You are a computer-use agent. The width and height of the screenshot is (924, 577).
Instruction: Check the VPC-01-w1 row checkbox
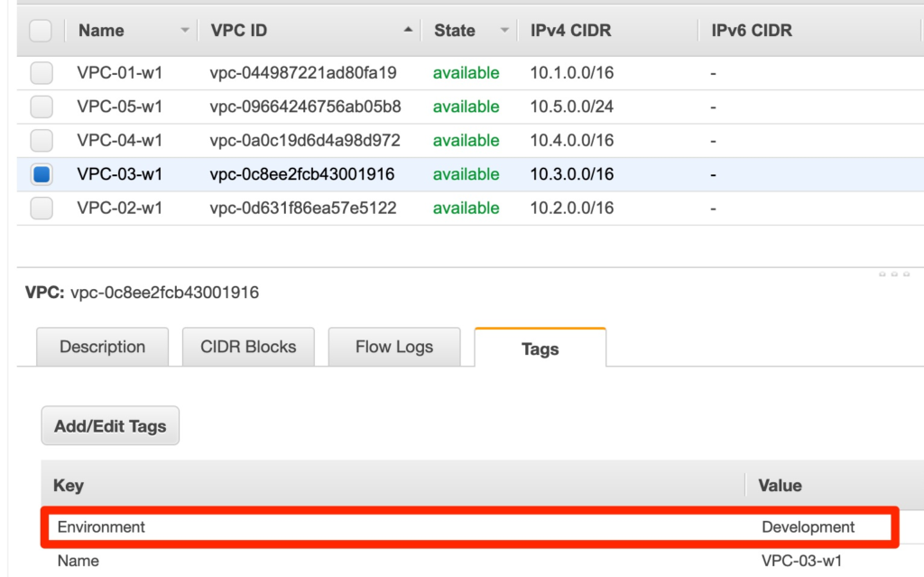point(42,73)
